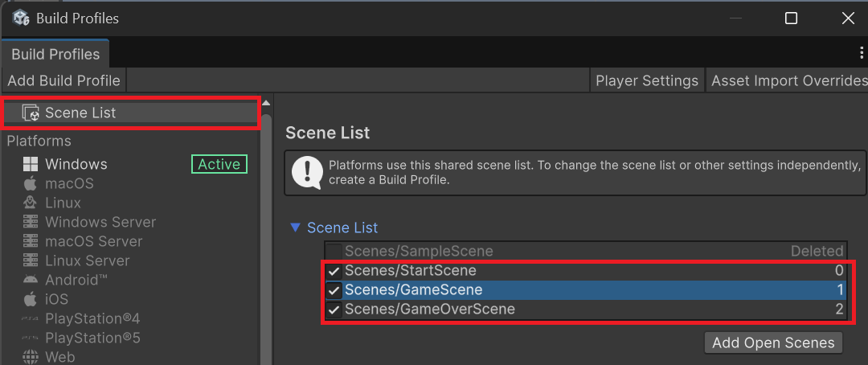Viewport: 868px width, 365px height.
Task: Select the Web platform
Action: point(59,357)
